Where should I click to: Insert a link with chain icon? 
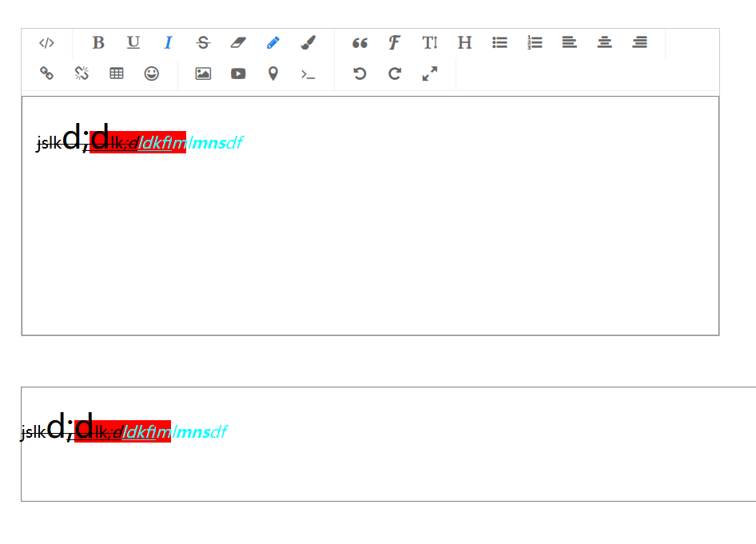tap(47, 73)
